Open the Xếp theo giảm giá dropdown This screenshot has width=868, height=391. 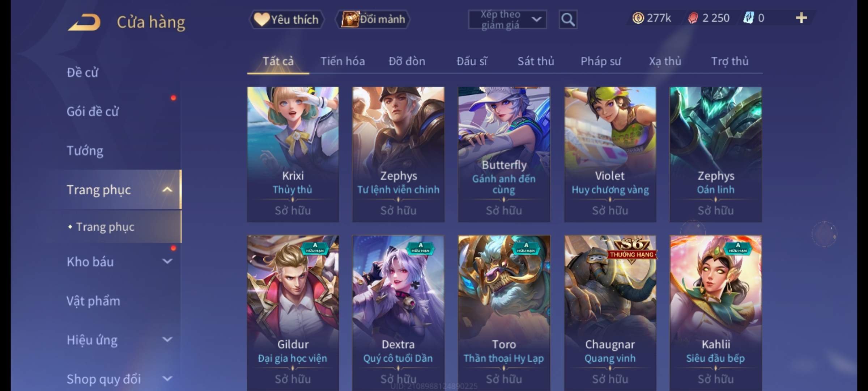point(507,20)
